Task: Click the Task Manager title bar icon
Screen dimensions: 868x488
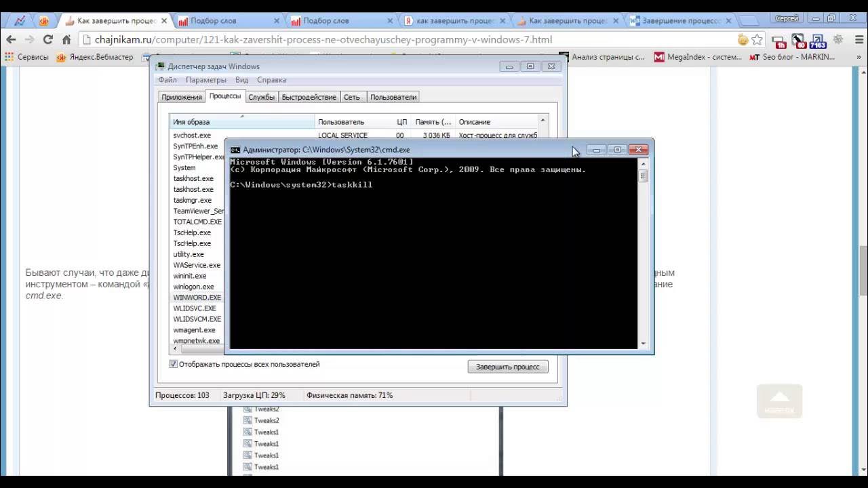Action: pos(161,66)
